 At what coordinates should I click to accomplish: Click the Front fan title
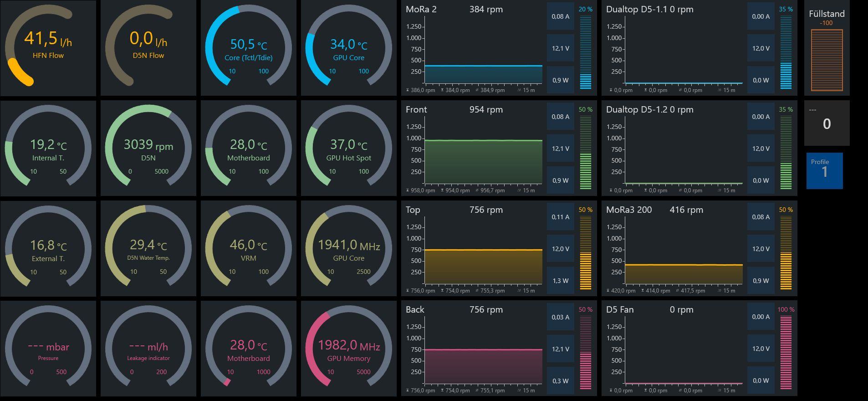tap(416, 110)
